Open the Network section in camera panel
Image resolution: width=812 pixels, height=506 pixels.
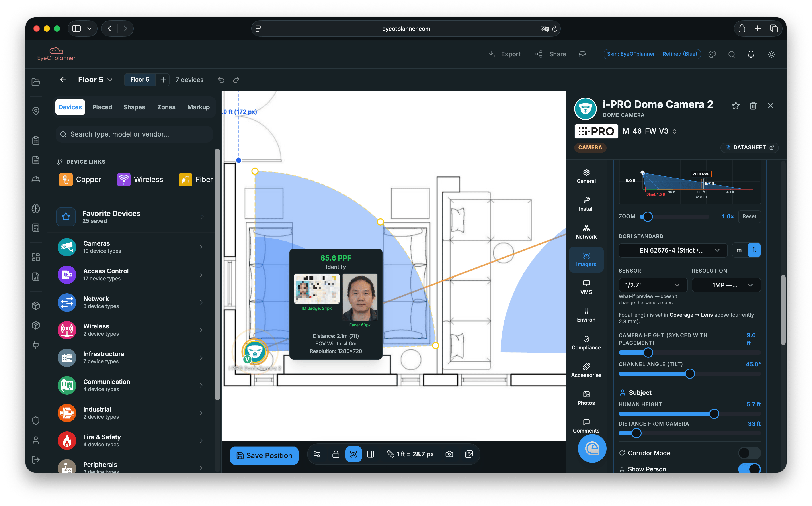(x=586, y=232)
